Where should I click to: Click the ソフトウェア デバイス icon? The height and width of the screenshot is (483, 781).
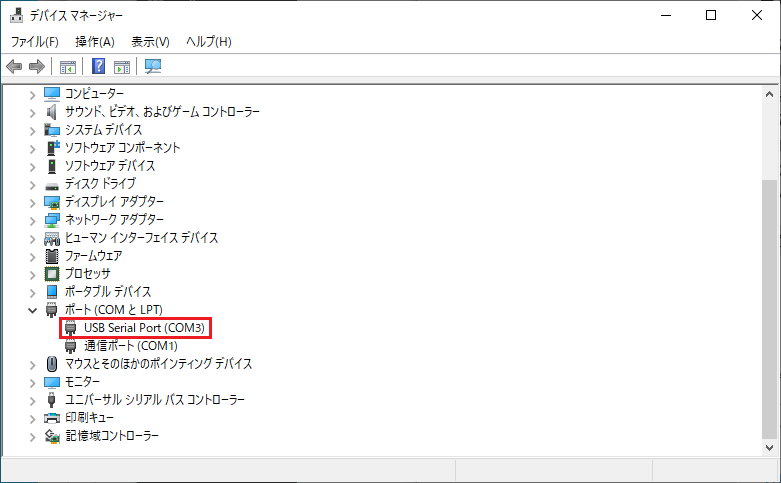[52, 166]
